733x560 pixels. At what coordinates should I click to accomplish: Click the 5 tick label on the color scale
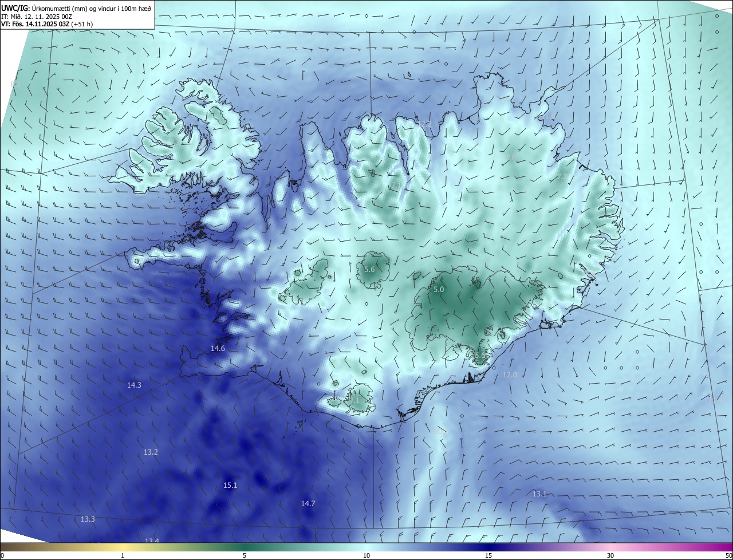point(245,556)
